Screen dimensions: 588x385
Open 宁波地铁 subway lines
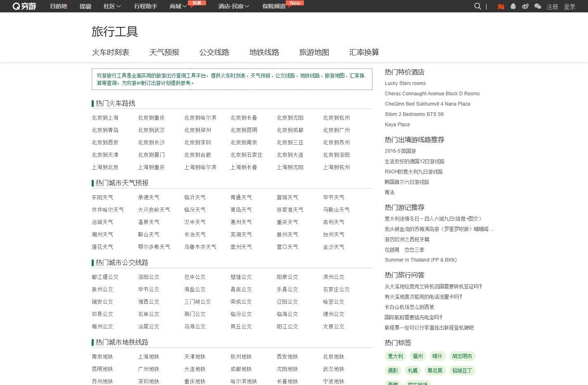coord(334,381)
